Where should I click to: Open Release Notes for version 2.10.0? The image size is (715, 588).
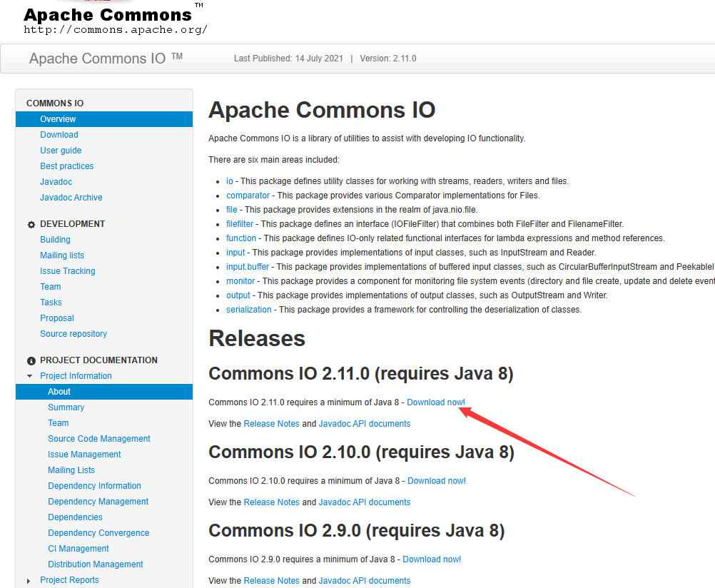click(271, 502)
